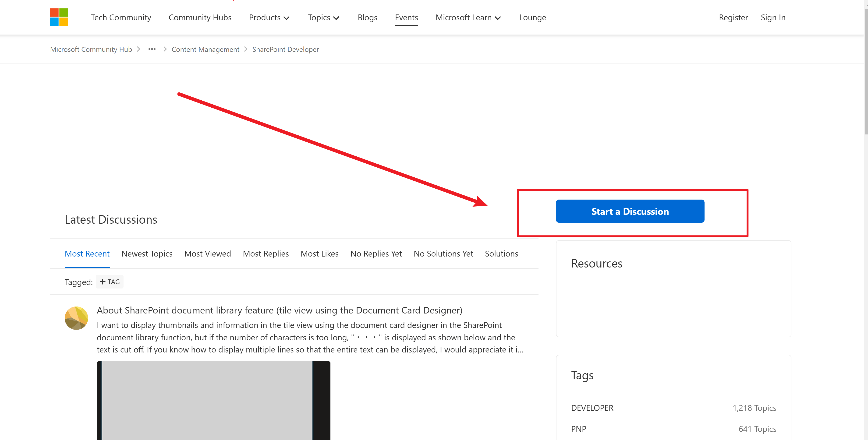This screenshot has width=868, height=440.
Task: Open the discussion's attached screenshot image
Action: 214,401
